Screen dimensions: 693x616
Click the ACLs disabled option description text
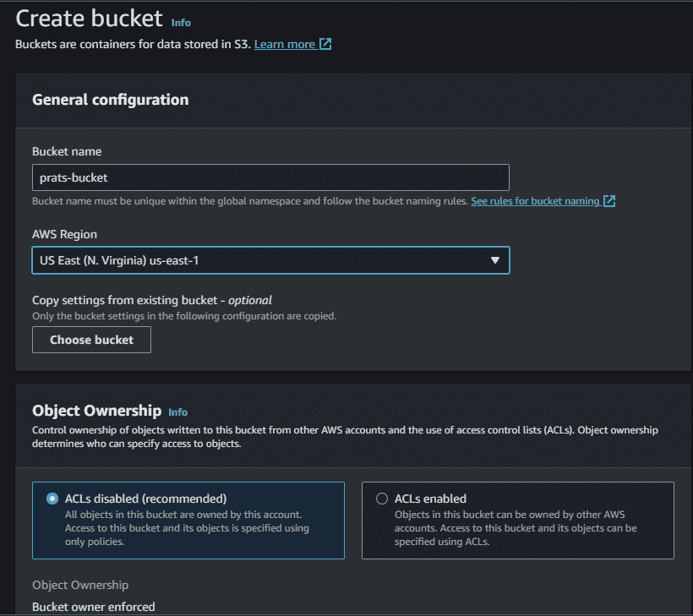coord(187,528)
